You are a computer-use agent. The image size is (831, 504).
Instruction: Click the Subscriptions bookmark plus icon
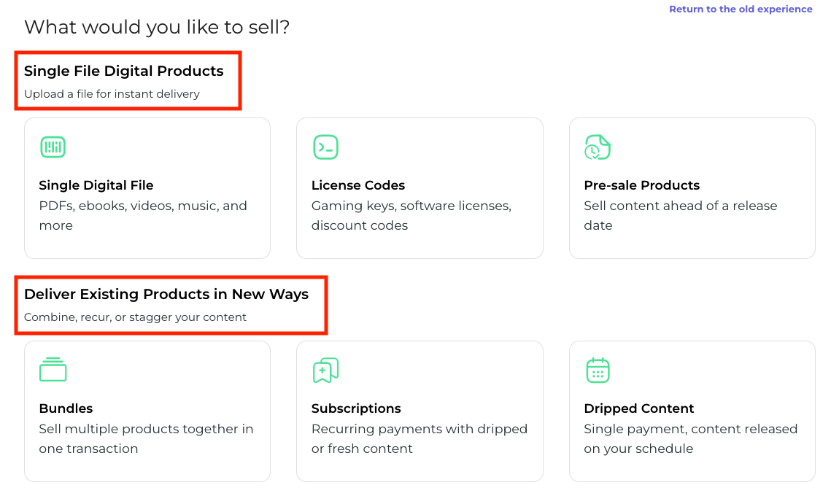(x=325, y=371)
